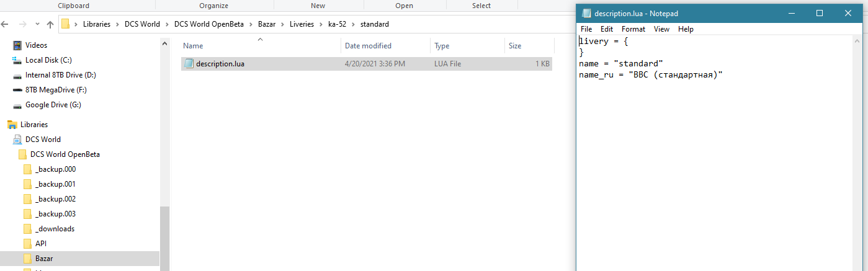Click the 8TB MegaDrive (F:) drive icon
This screenshot has height=271, width=868.
tap(17, 90)
